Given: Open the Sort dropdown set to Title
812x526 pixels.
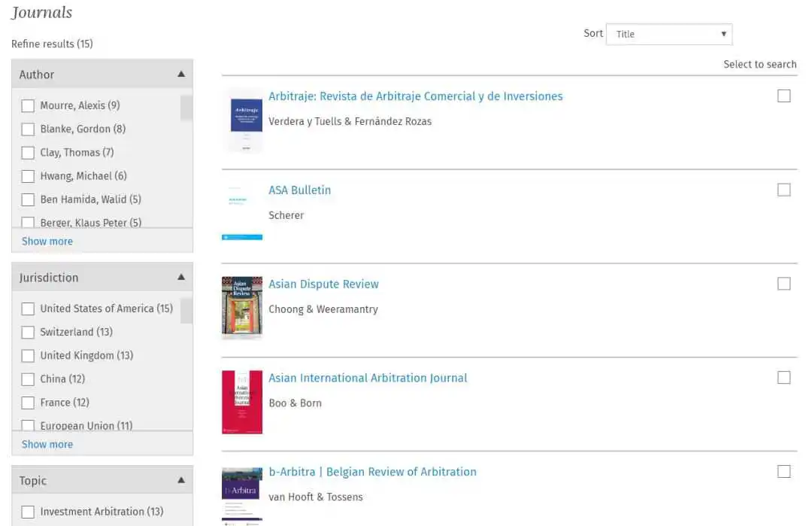Looking at the screenshot, I should (668, 34).
